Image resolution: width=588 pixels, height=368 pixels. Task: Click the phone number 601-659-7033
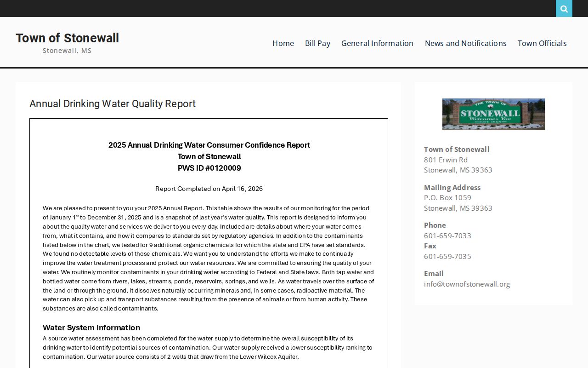[x=447, y=236]
